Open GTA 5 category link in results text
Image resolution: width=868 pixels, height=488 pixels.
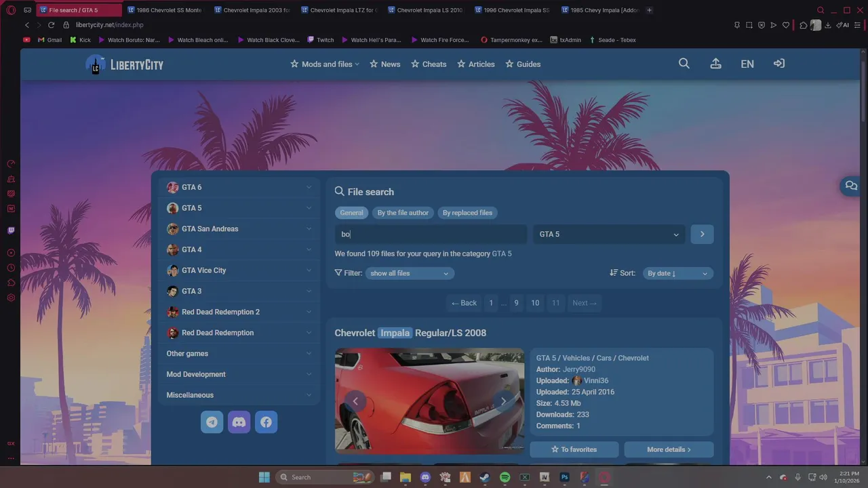pyautogui.click(x=502, y=253)
